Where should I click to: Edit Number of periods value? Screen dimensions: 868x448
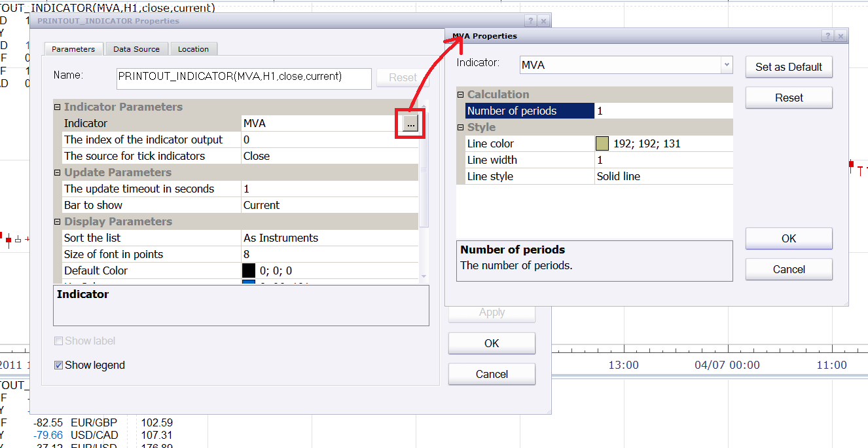point(664,111)
